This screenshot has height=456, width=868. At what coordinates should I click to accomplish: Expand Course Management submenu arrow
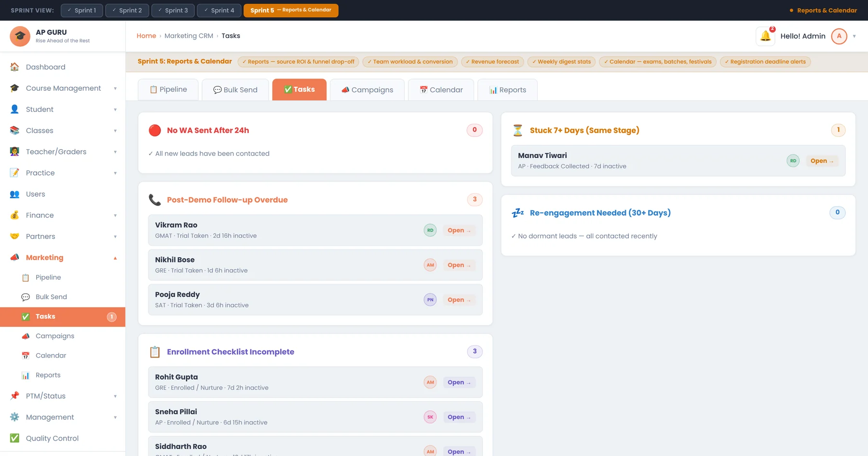coord(115,89)
